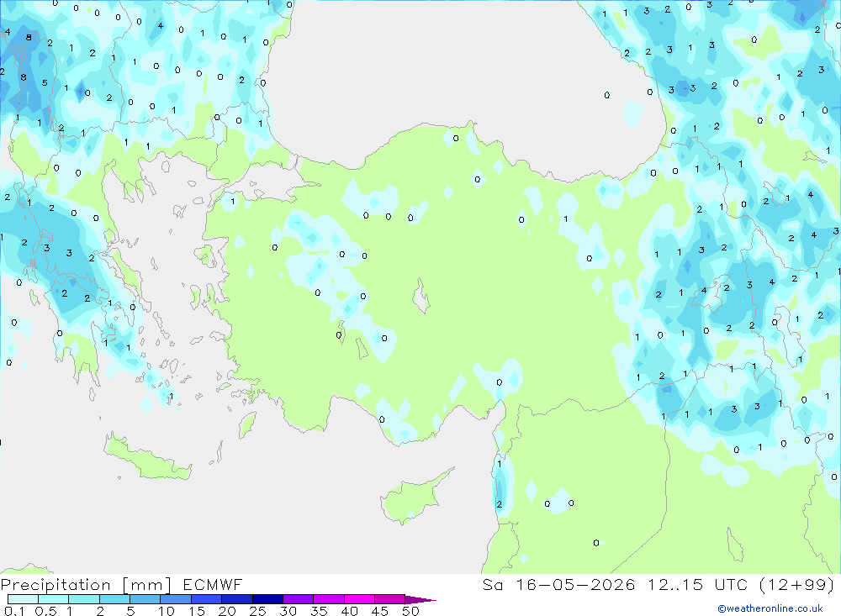Select the 35–40 mm legend swatch

(x=328, y=599)
